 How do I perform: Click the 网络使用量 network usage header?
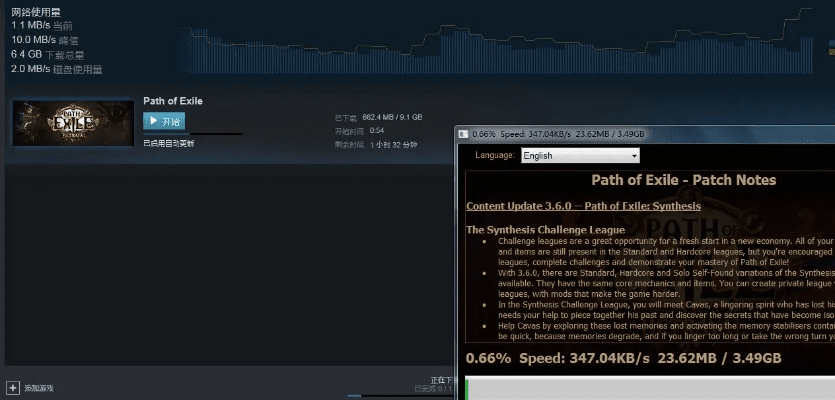pos(35,12)
